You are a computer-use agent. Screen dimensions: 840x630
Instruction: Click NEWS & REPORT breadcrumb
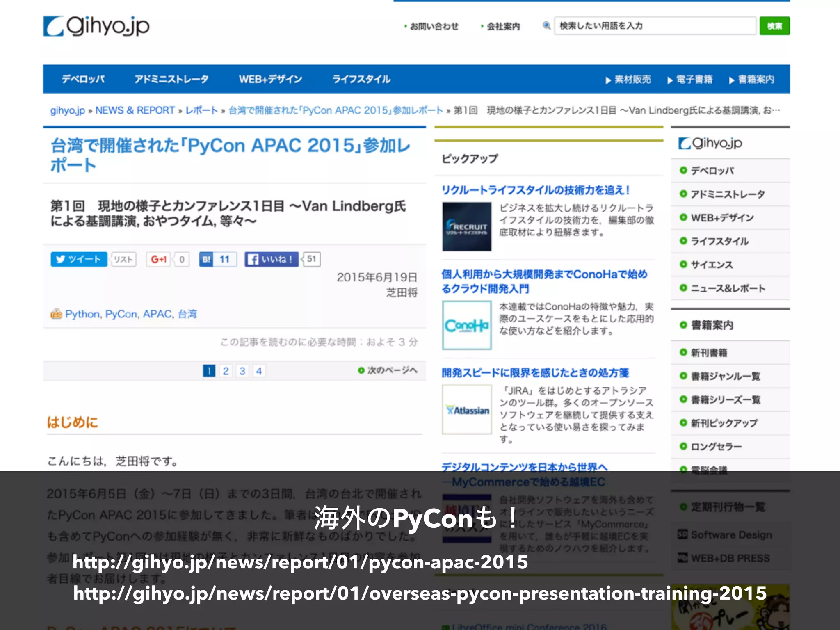point(135,110)
